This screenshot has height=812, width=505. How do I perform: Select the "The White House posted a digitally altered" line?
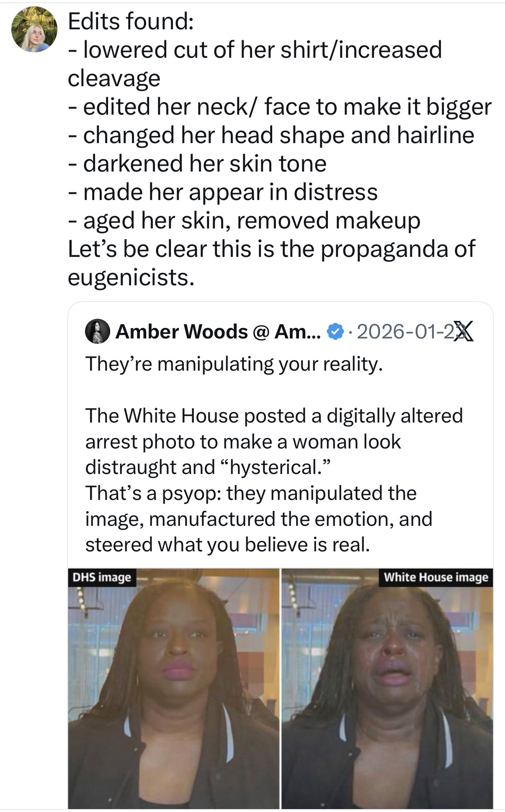click(274, 416)
